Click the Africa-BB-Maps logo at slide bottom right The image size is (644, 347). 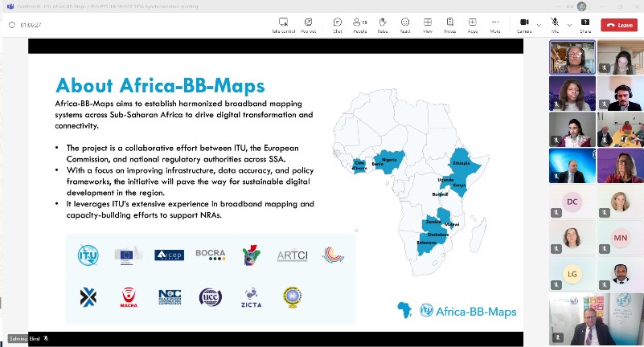457,311
